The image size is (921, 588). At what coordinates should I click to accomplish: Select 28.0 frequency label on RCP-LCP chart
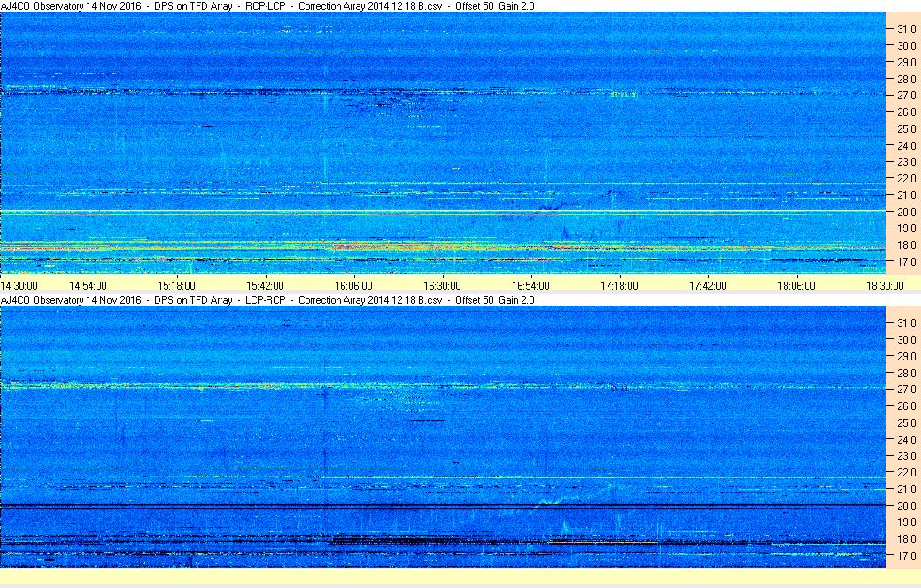coord(906,79)
